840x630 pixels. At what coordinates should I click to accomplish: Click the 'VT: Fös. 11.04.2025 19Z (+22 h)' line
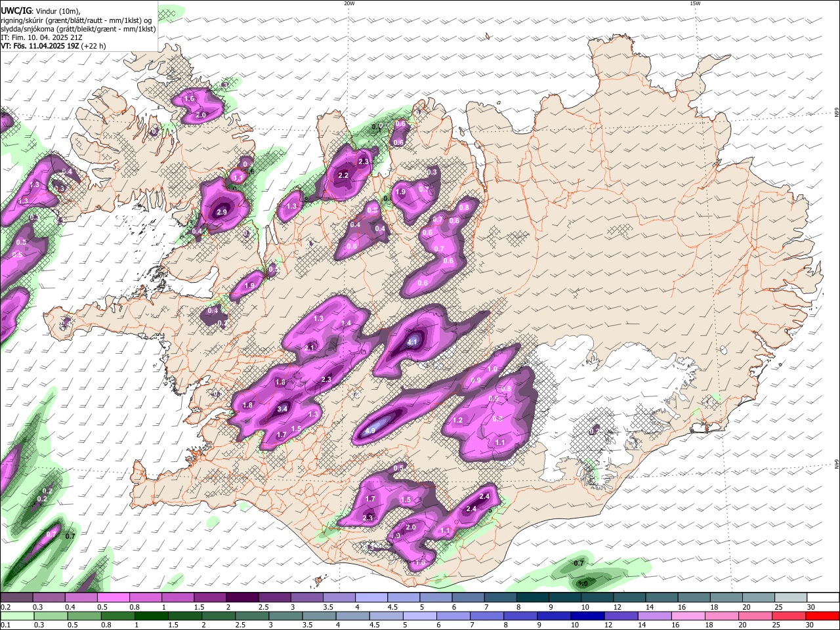pos(53,46)
